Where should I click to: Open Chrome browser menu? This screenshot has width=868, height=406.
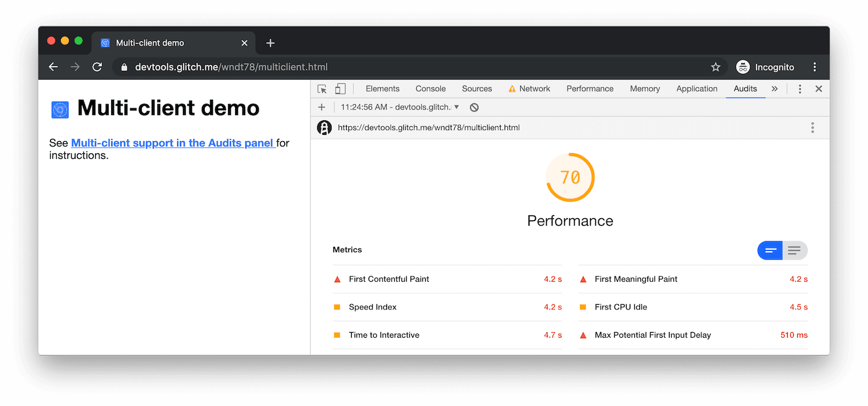[x=815, y=67]
